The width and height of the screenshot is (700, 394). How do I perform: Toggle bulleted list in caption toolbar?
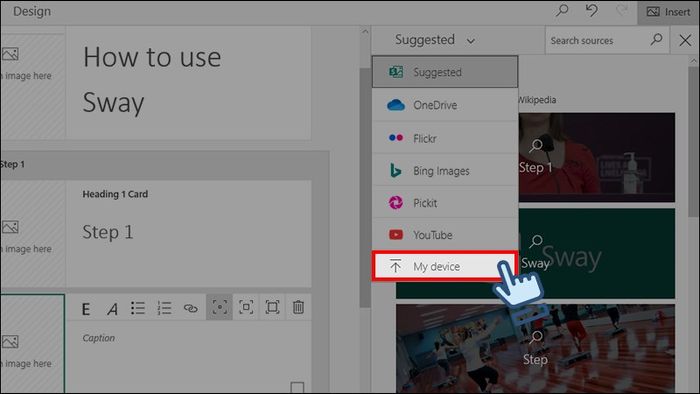point(138,308)
